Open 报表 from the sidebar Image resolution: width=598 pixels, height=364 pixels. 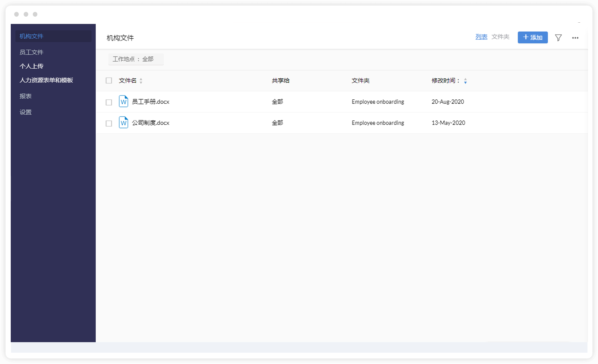(26, 96)
